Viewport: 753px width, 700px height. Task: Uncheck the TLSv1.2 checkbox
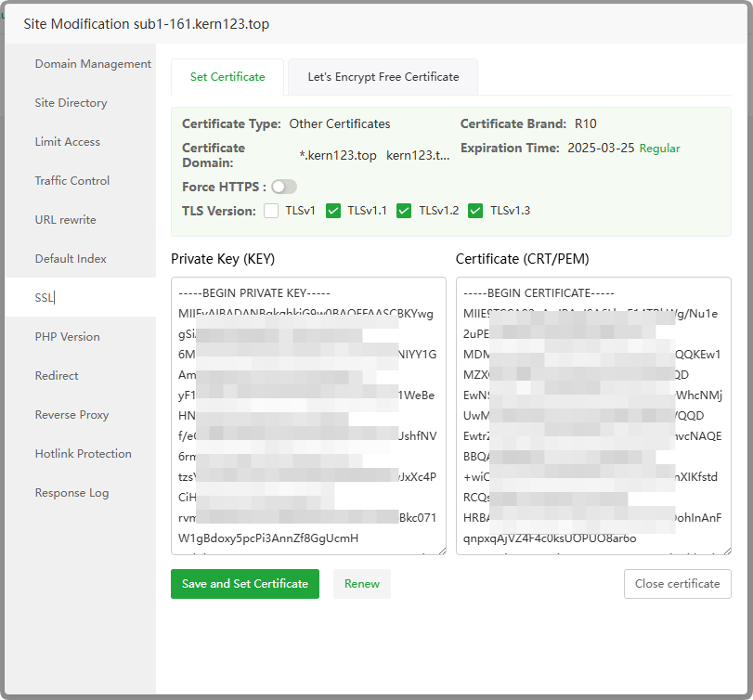pos(404,211)
